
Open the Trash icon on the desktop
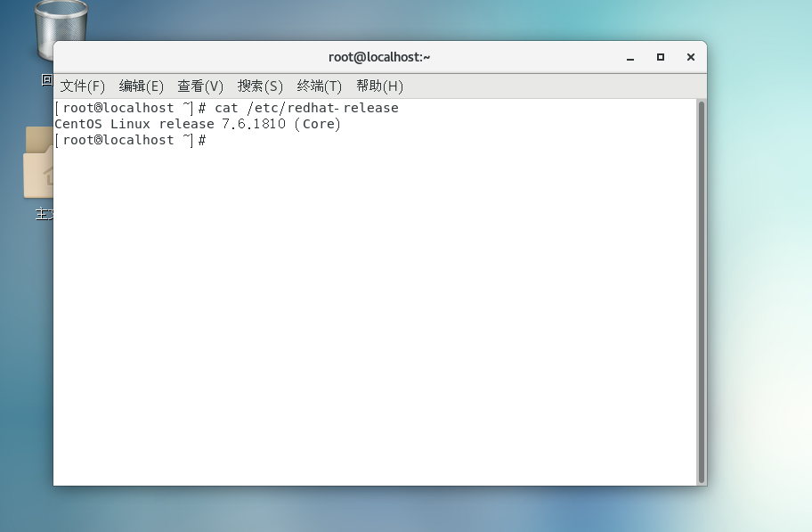click(61, 27)
